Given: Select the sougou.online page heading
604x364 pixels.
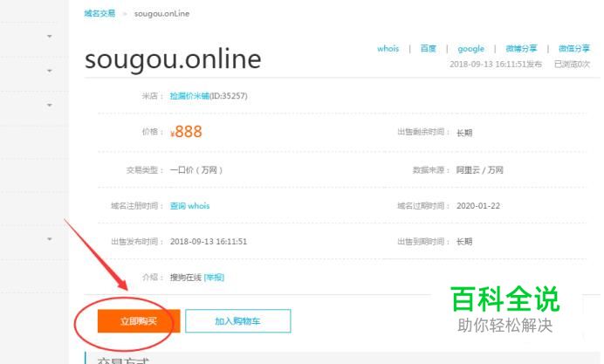Looking at the screenshot, I should pyautogui.click(x=173, y=59).
